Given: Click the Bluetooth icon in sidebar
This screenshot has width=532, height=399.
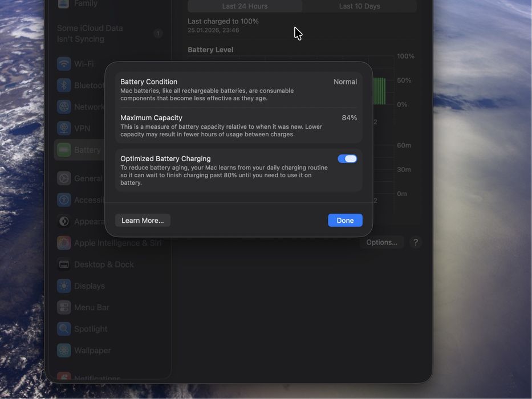Looking at the screenshot, I should point(64,85).
